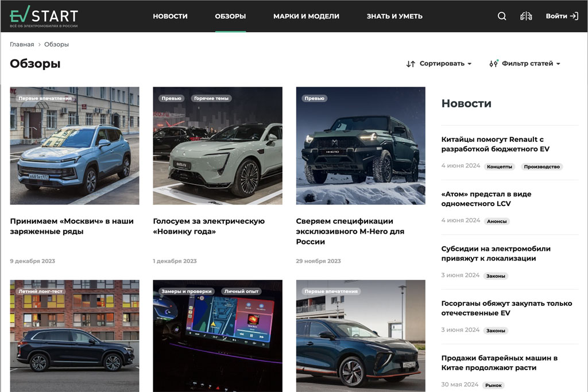This screenshot has height=392, width=588.
Task: Click the Обзоры breadcrumb link
Action: pos(56,44)
